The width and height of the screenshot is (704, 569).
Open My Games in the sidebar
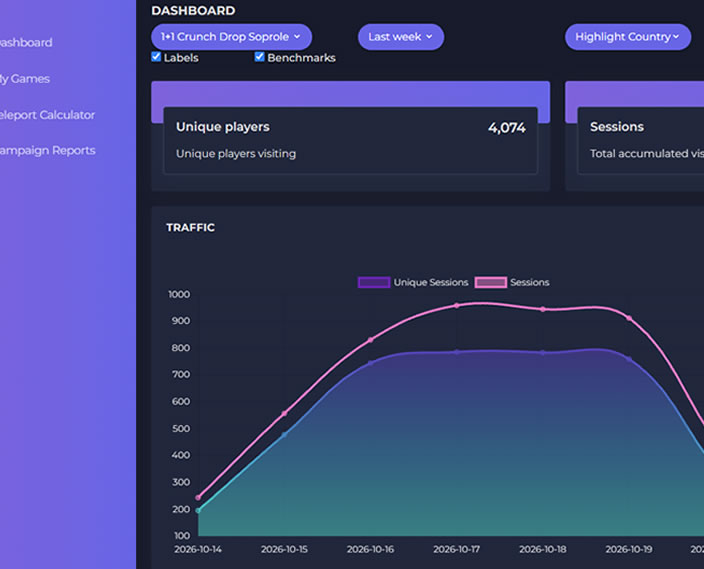[x=24, y=79]
